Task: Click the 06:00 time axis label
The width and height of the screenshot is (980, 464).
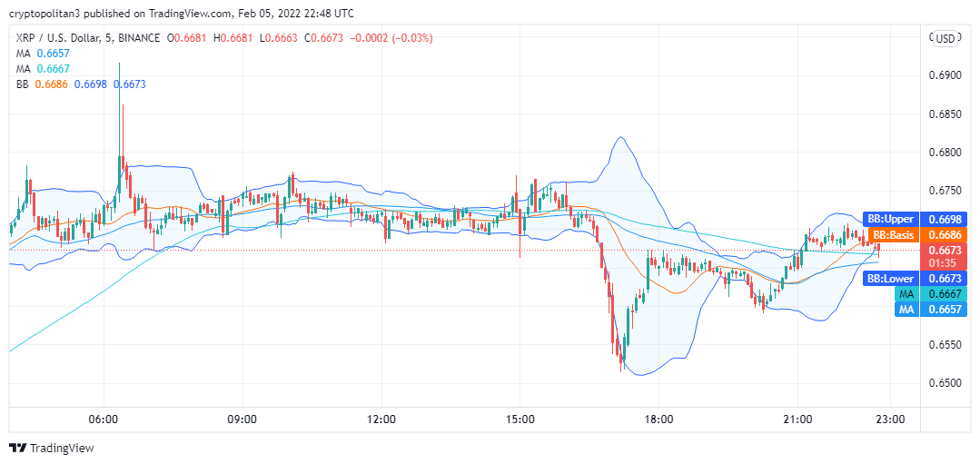Action: pos(104,419)
